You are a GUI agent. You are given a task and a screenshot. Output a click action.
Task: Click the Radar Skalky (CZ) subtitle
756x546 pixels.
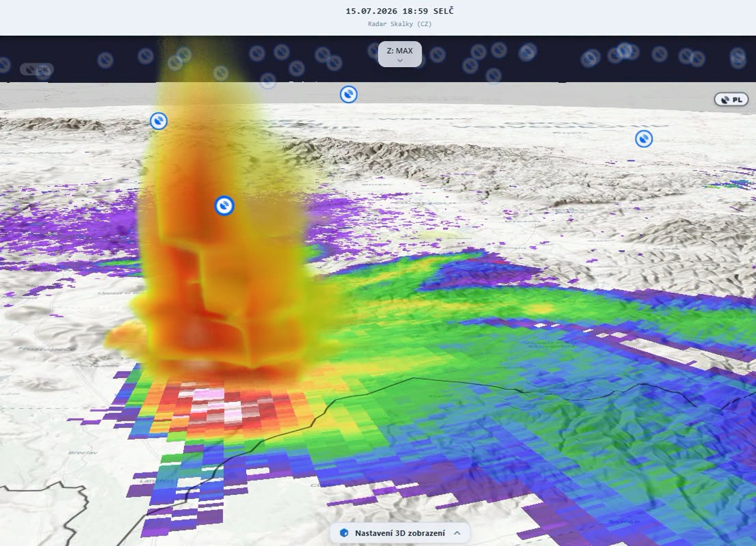click(400, 24)
